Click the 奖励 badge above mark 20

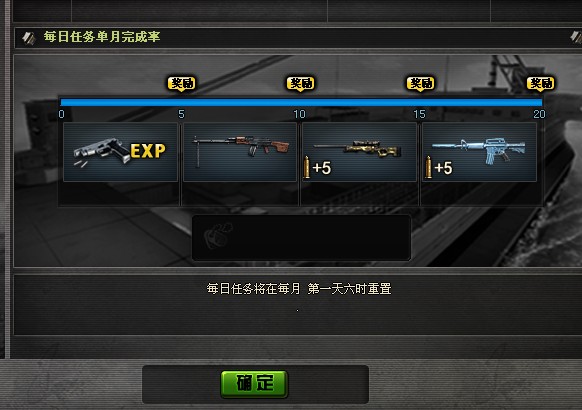click(541, 83)
